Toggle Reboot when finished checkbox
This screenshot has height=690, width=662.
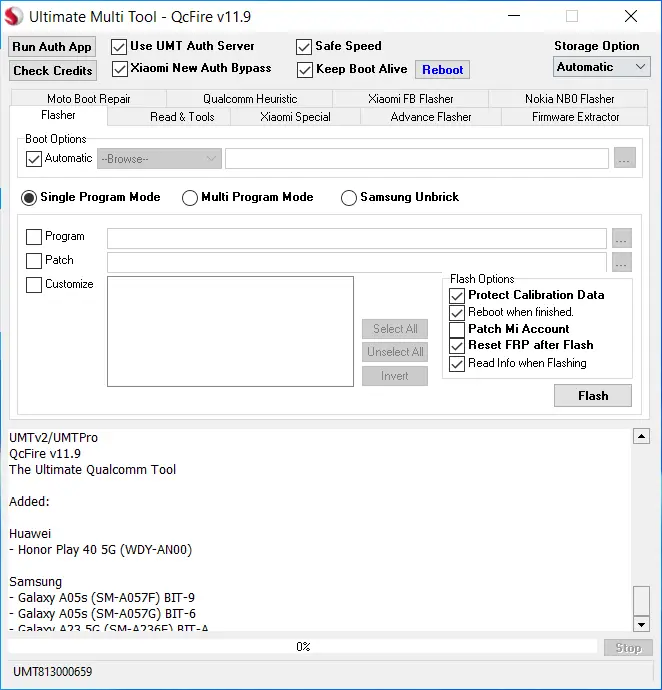pyautogui.click(x=457, y=312)
